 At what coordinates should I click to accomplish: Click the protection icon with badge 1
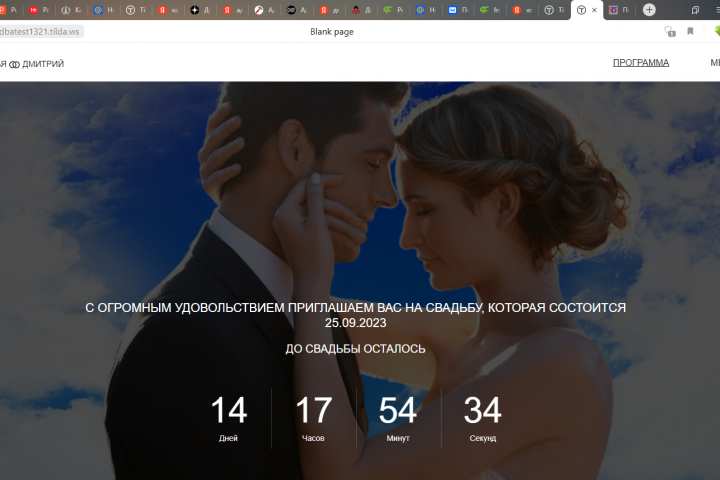(670, 32)
